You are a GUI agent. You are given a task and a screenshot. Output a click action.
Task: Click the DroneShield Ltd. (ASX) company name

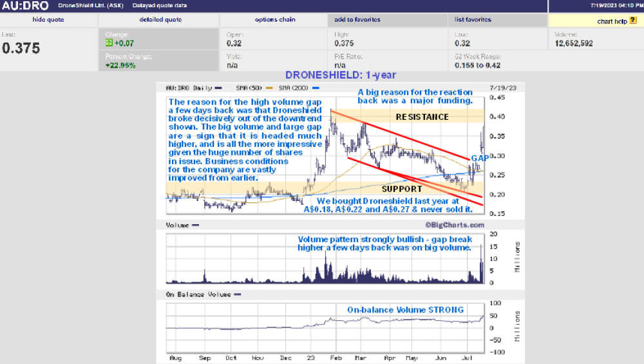coord(90,6)
